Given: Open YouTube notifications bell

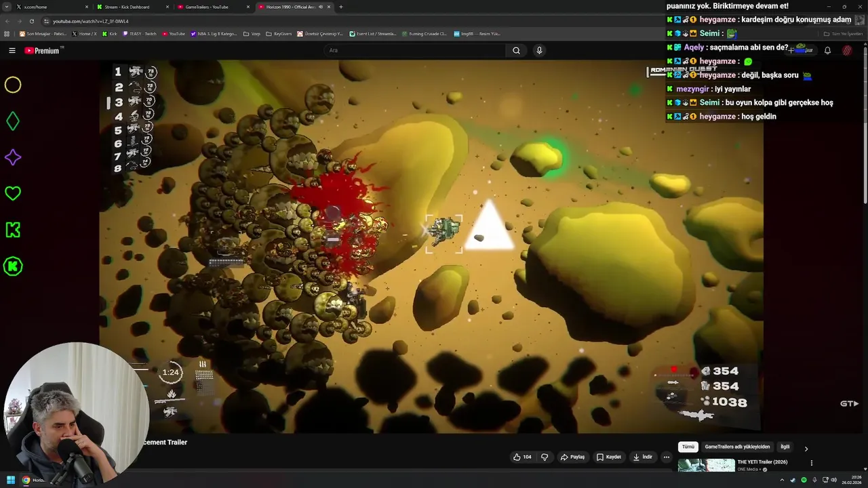Looking at the screenshot, I should (x=827, y=50).
